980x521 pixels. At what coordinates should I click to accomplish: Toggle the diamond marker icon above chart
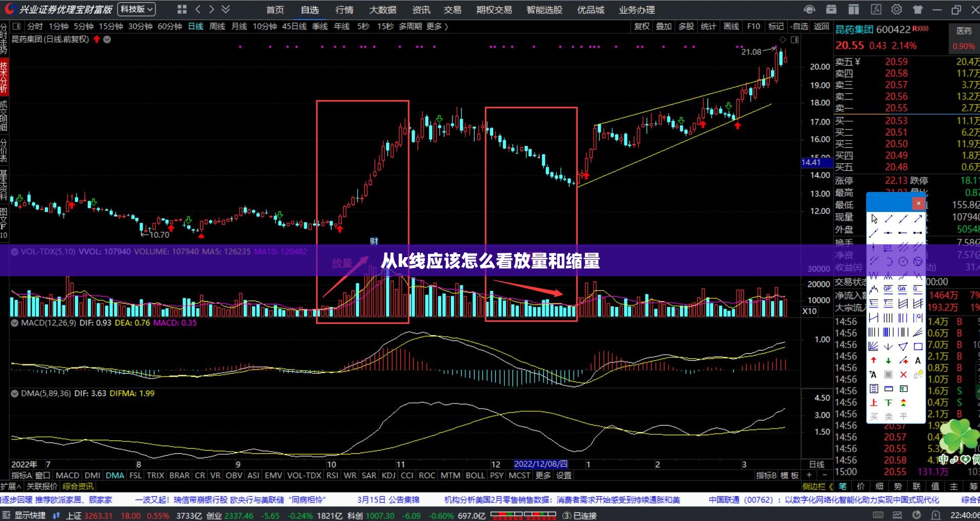tap(783, 40)
